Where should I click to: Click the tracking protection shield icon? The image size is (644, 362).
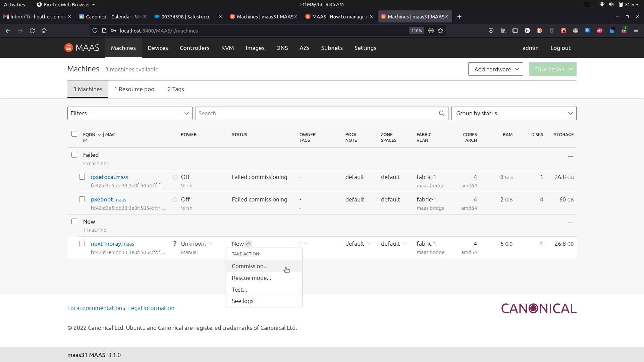coord(95,31)
